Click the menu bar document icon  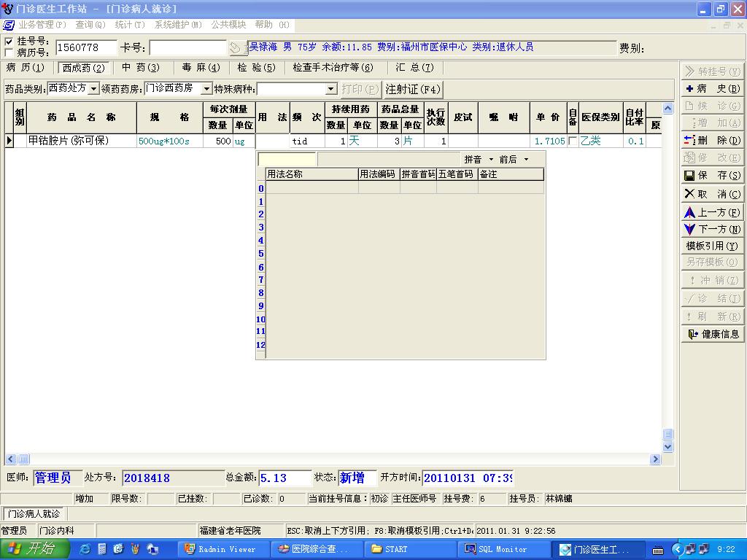tap(8, 25)
